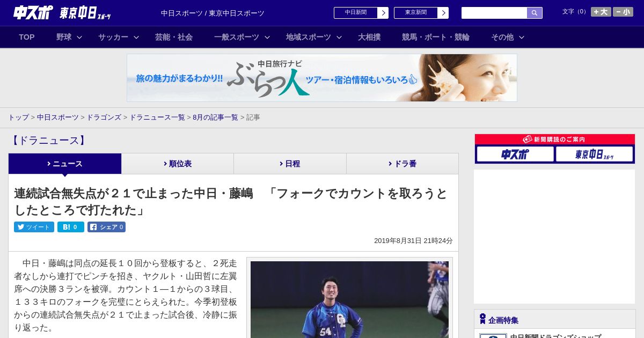Open 東京中日スポーツ subscription guide button in sidebar
The height and width of the screenshot is (338, 644).
click(x=594, y=154)
